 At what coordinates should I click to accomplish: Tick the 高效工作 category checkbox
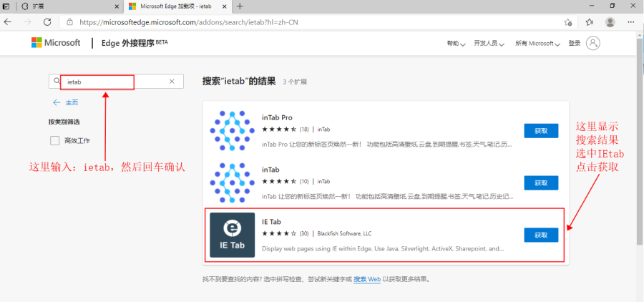[x=54, y=141]
